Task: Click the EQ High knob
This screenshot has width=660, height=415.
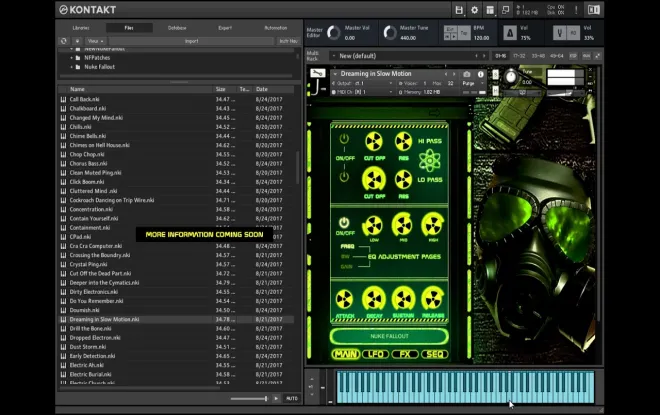Action: pos(433,225)
